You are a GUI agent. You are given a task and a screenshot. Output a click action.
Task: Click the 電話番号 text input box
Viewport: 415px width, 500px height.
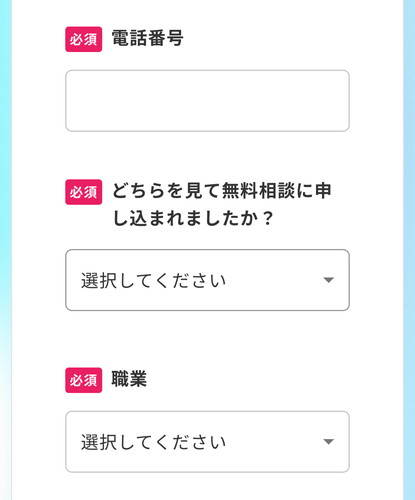(x=207, y=101)
